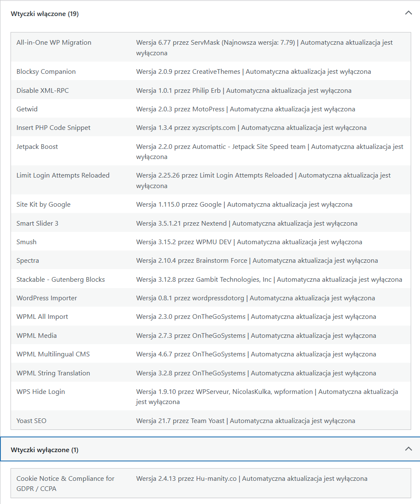Screen dimensions: 420x504
Task: Select the Yoast SEO plugin name
Action: pyautogui.click(x=31, y=421)
